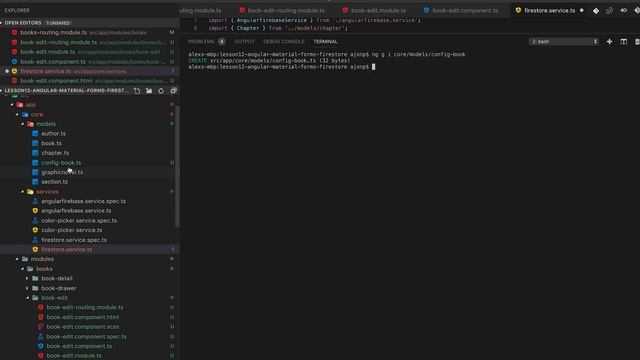Click the author.ts file icon
The image size is (640, 360).
(x=35, y=133)
